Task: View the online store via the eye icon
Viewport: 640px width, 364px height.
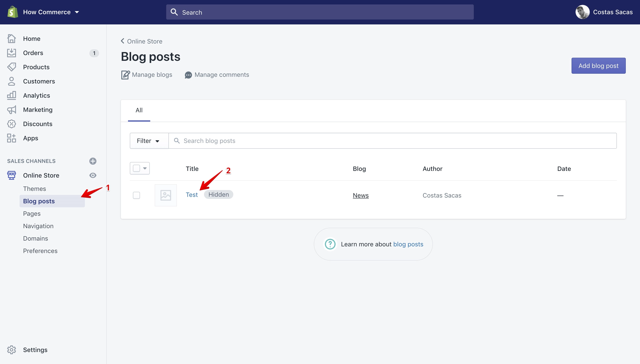Action: click(x=93, y=175)
